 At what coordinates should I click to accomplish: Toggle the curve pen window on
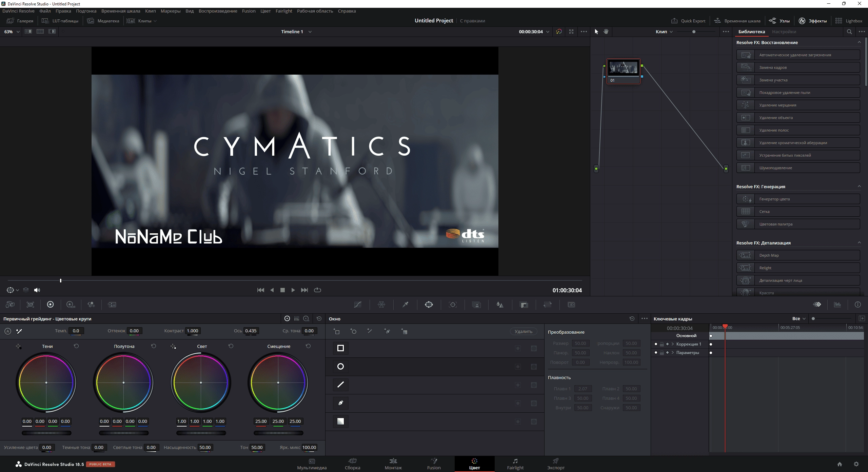click(341, 403)
